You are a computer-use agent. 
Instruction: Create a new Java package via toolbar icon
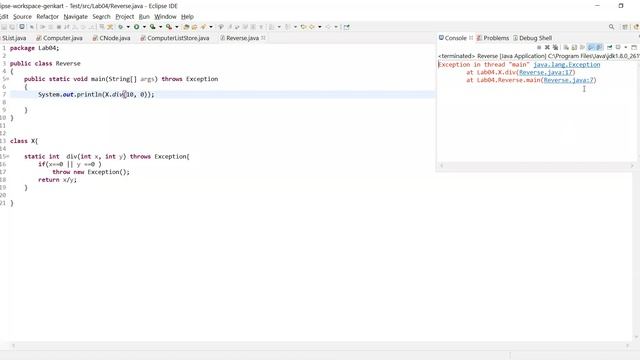(186, 27)
